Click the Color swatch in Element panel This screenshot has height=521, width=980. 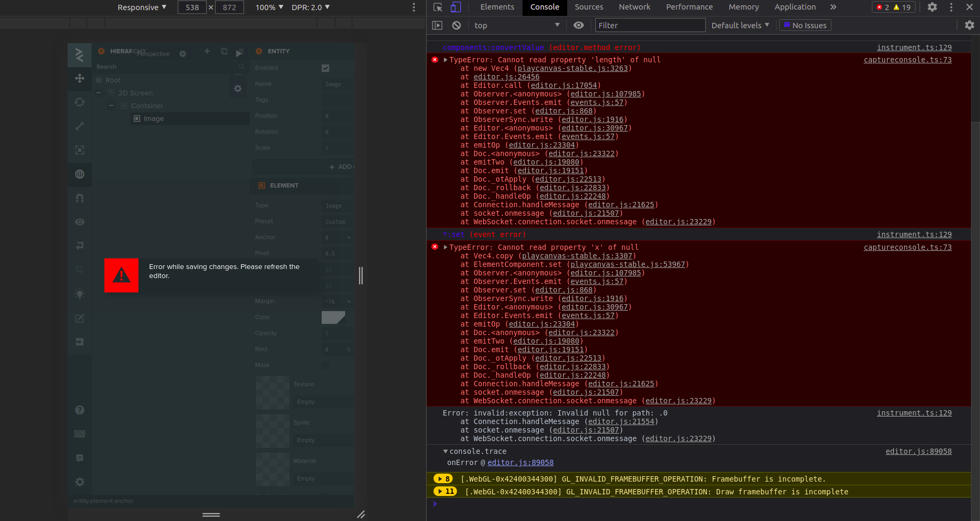(x=334, y=316)
